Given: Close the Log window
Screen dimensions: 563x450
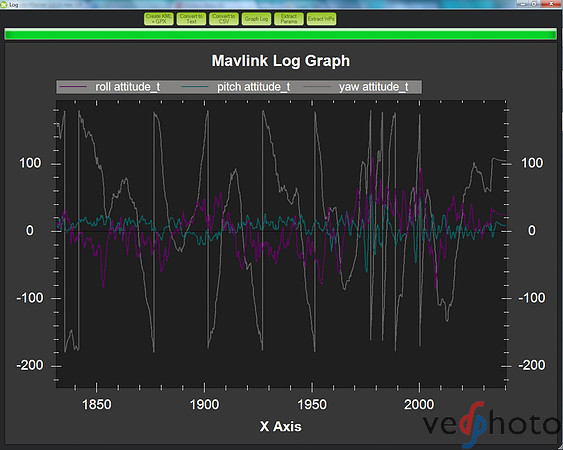Looking at the screenshot, I should pos(552,4).
